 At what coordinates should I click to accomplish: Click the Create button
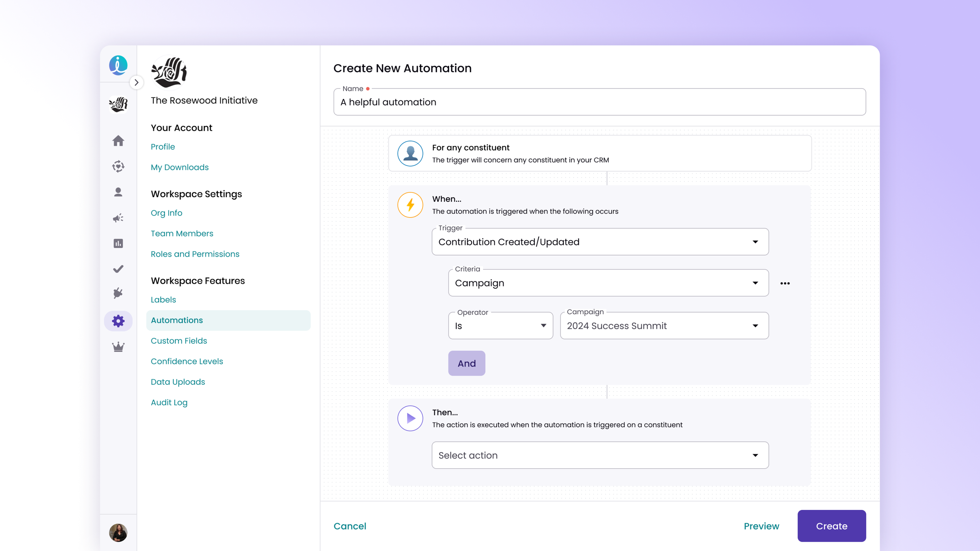[831, 526]
